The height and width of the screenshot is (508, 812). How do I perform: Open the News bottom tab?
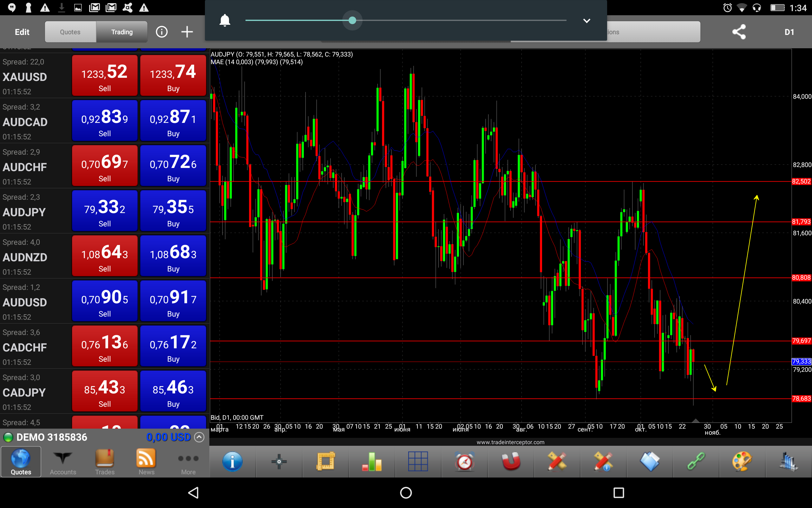[x=146, y=462]
